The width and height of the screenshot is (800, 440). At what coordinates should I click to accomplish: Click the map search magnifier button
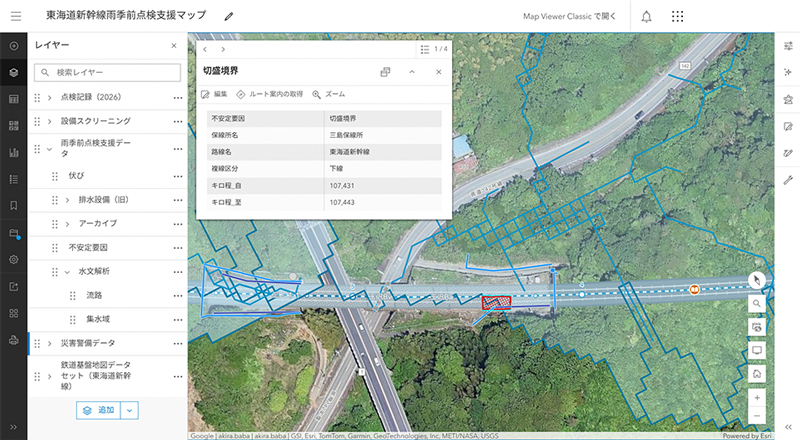pos(757,304)
